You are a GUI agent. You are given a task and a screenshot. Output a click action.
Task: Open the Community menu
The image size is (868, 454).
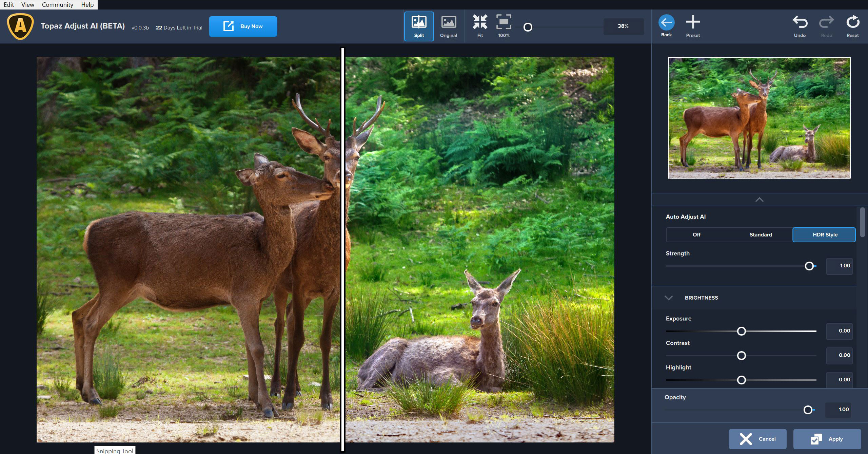pos(57,4)
